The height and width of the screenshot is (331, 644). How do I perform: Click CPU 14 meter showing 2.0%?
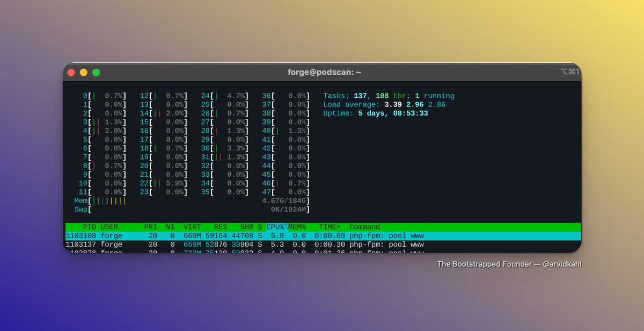click(x=163, y=113)
